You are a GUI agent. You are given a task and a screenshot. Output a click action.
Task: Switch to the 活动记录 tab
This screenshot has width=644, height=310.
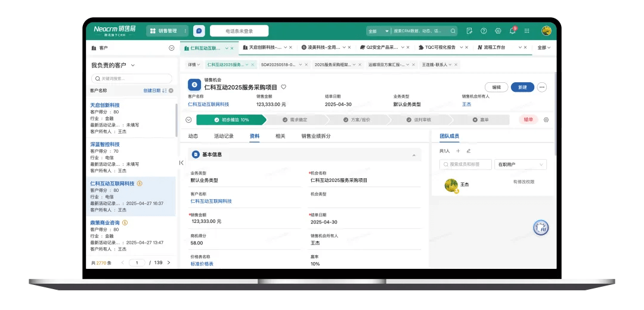coord(224,136)
